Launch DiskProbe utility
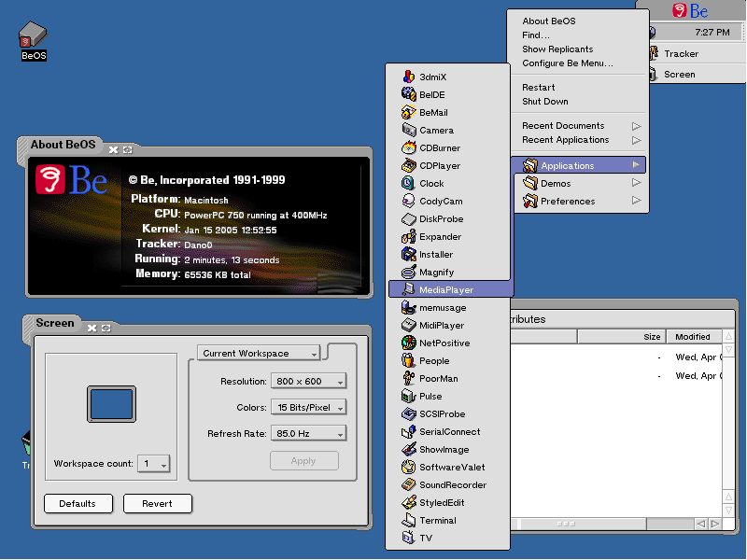 (447, 218)
